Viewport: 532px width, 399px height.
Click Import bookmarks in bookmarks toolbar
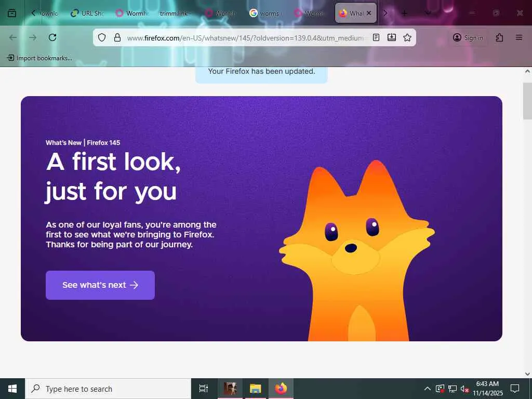(x=39, y=58)
